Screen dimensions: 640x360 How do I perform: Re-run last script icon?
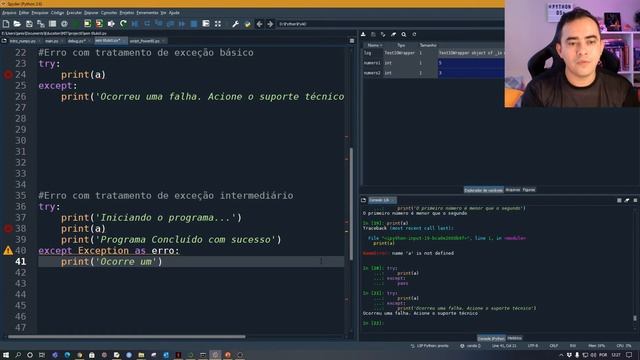(x=123, y=24)
